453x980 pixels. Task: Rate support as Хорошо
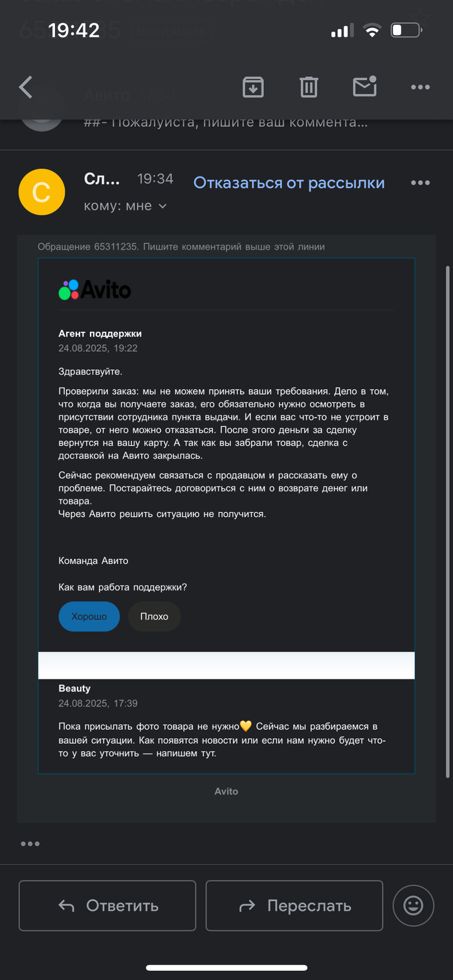(89, 616)
